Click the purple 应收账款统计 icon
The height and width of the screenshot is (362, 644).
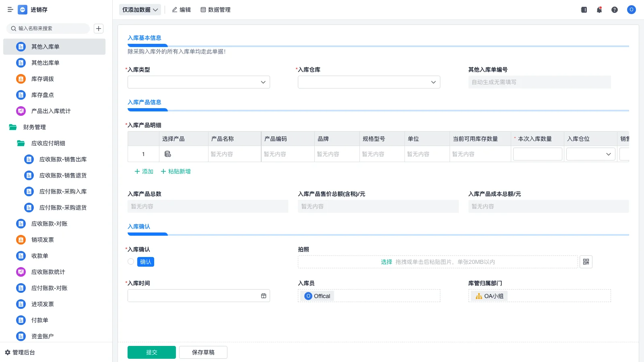21,272
